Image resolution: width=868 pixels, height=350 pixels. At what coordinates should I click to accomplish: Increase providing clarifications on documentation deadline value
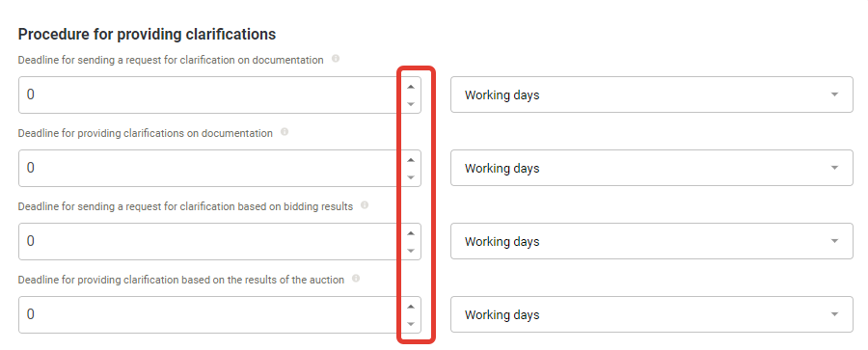click(411, 160)
